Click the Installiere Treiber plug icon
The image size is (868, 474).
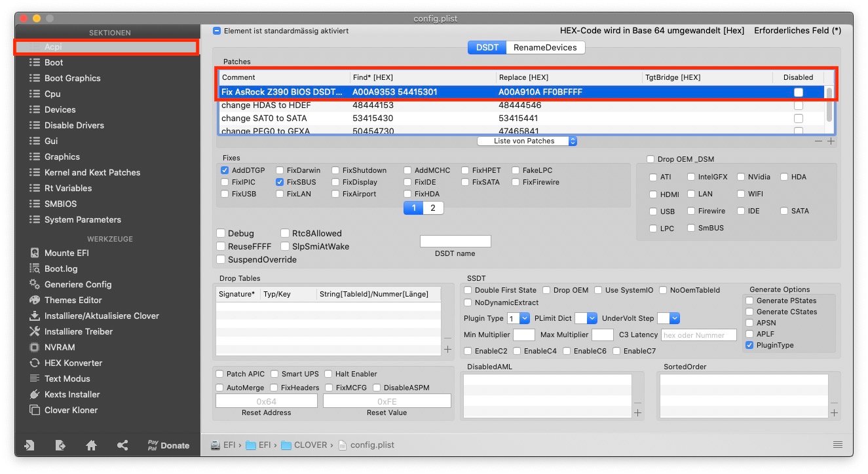[34, 332]
